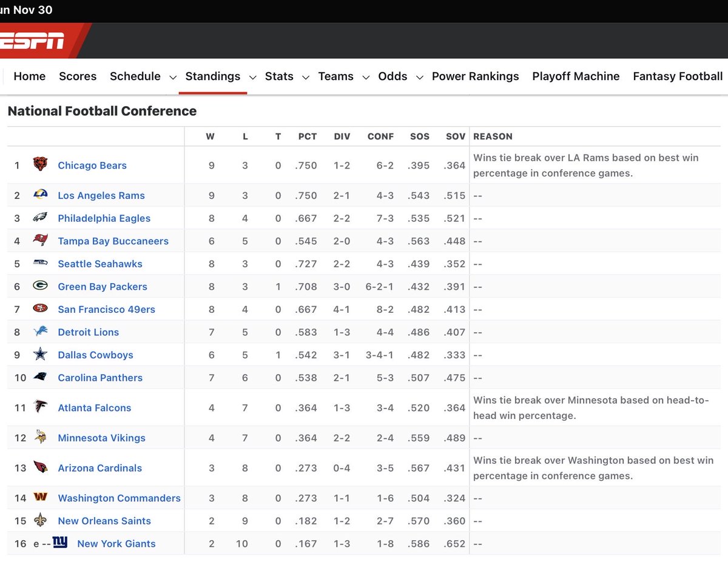Click the 6-2-1 conference record cell
This screenshot has height=565, width=728.
(380, 286)
